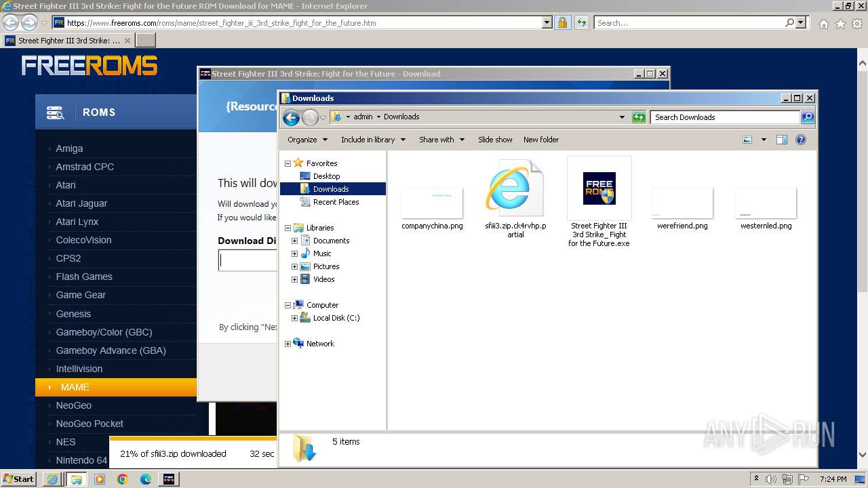
Task: Click the Download Directory text field in installer
Action: (248, 260)
